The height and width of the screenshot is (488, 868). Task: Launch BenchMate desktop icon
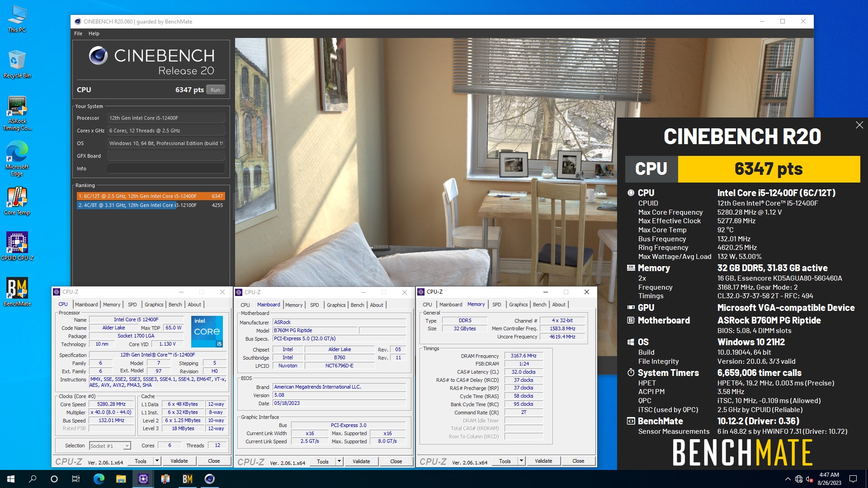[17, 292]
